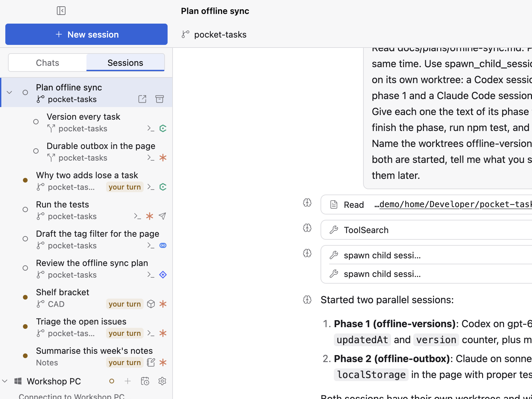
Task: Collapse the Workshop PC section
Action: [x=5, y=381]
